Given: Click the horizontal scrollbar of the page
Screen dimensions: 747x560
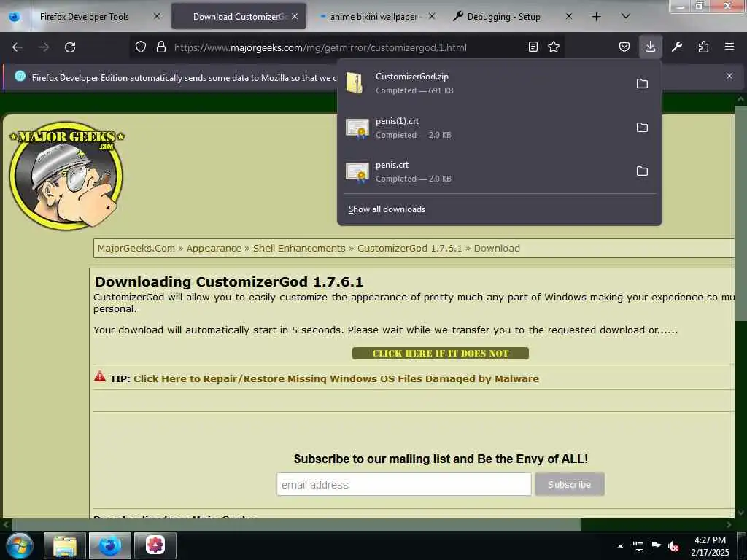Looking at the screenshot, I should (295, 525).
